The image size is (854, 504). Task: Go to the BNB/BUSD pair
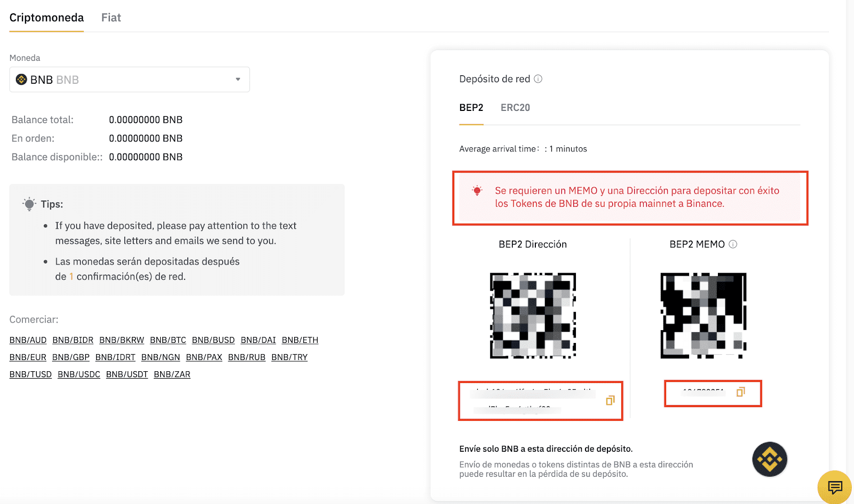213,340
